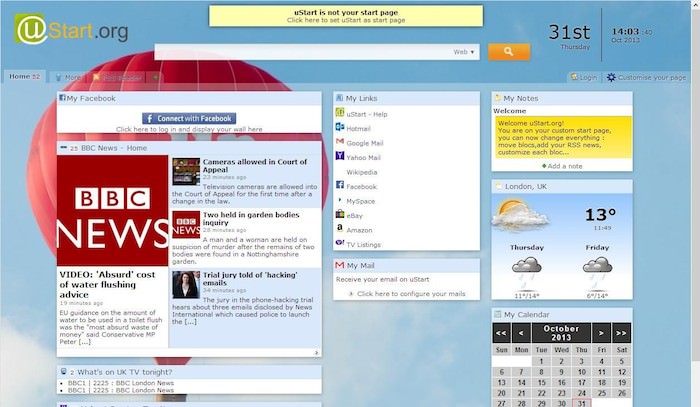This screenshot has height=407, width=700.
Task: Click the Login key icon
Action: (575, 77)
